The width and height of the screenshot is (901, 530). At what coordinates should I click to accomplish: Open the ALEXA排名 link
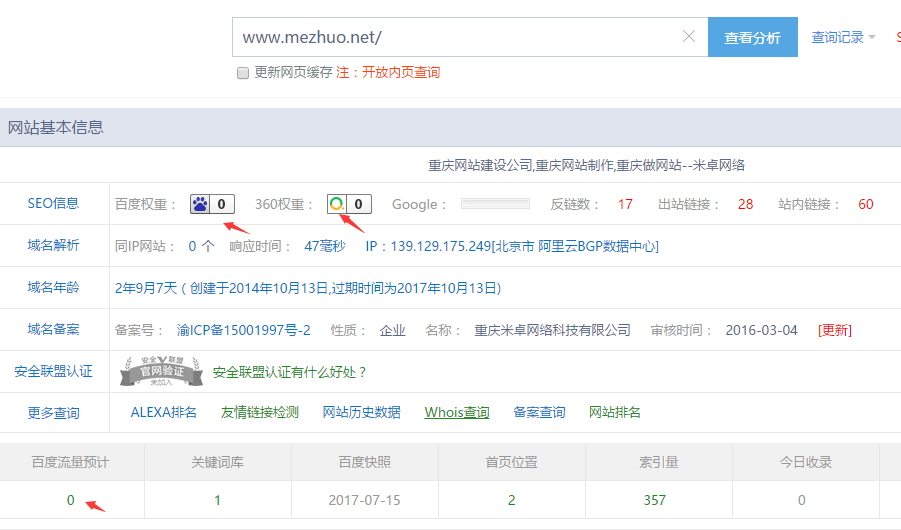[163, 412]
